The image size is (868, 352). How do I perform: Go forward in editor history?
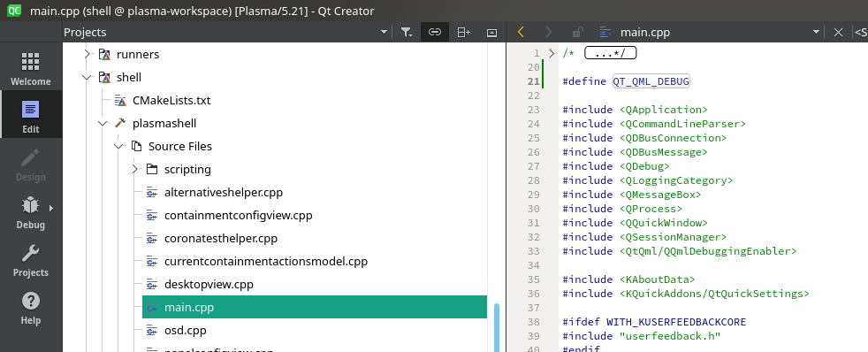click(549, 32)
